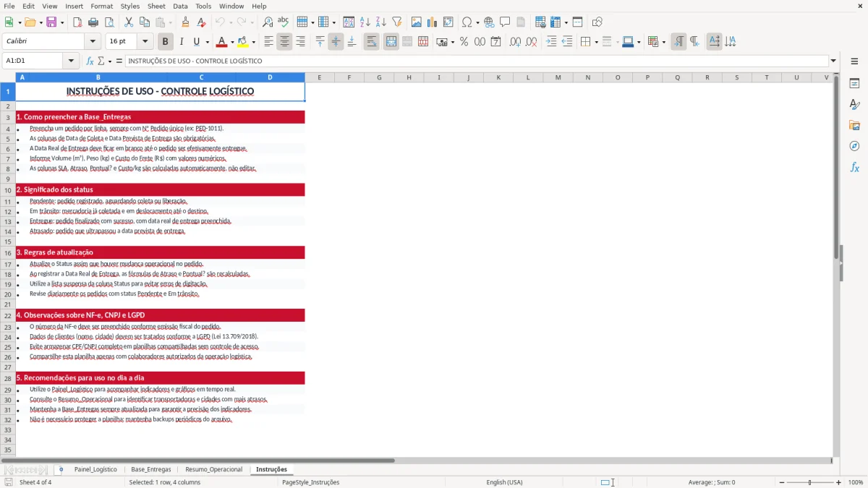Open the Font Name dropdown
The height and width of the screenshot is (488, 868).
click(92, 42)
